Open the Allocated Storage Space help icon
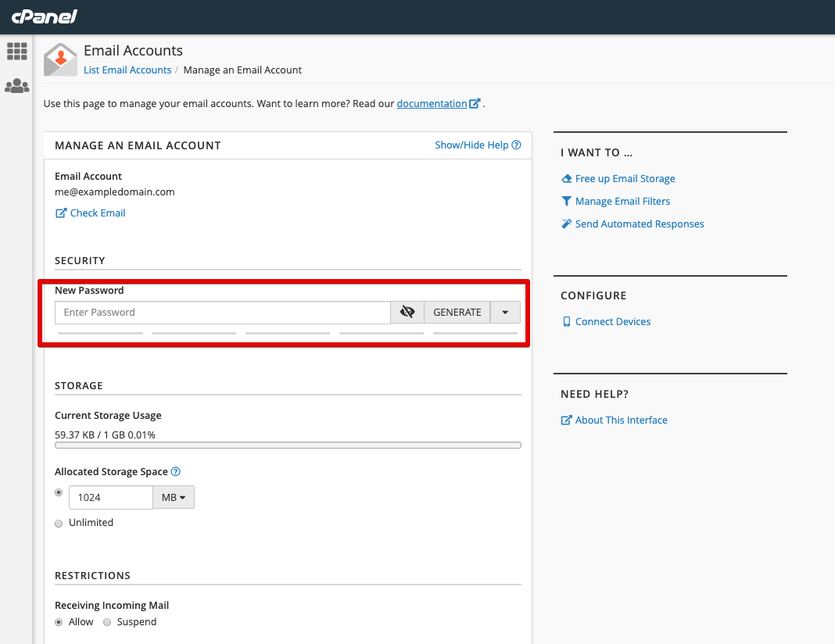The image size is (835, 644). click(x=175, y=471)
